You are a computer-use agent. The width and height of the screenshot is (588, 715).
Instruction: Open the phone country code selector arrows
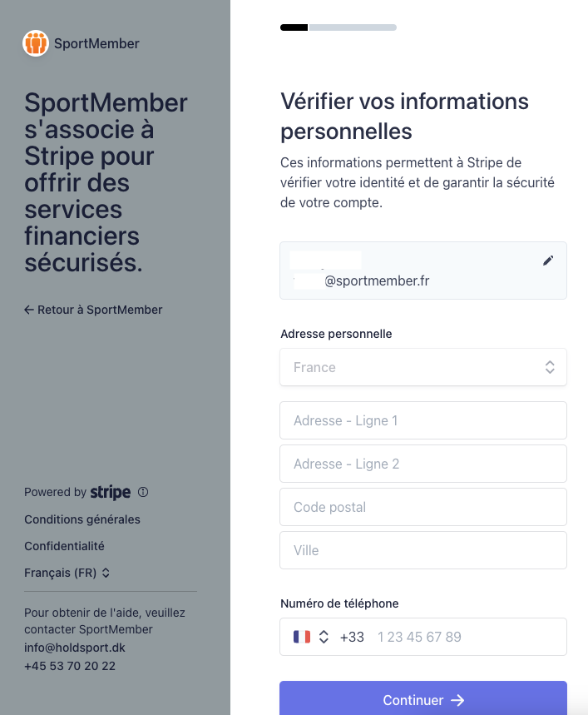pos(324,637)
